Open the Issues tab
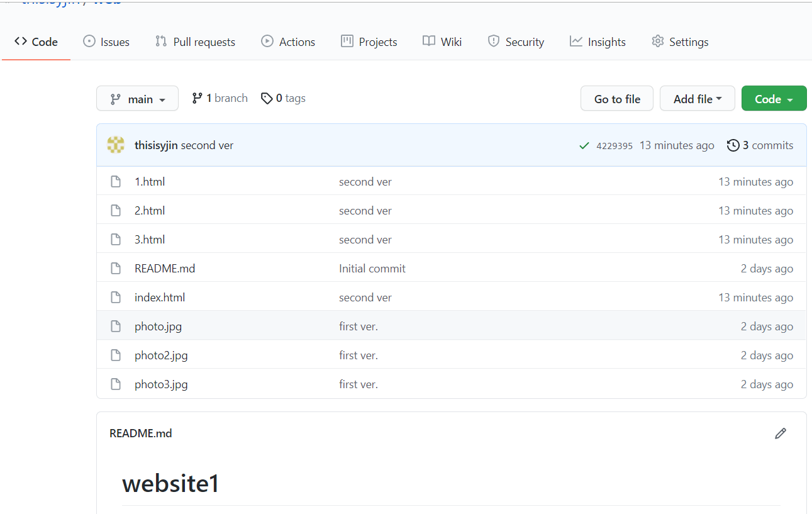This screenshot has height=514, width=812. click(x=106, y=42)
